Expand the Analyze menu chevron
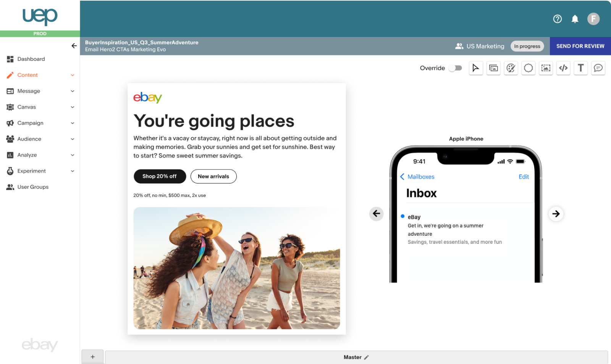The image size is (611, 364). (x=73, y=155)
